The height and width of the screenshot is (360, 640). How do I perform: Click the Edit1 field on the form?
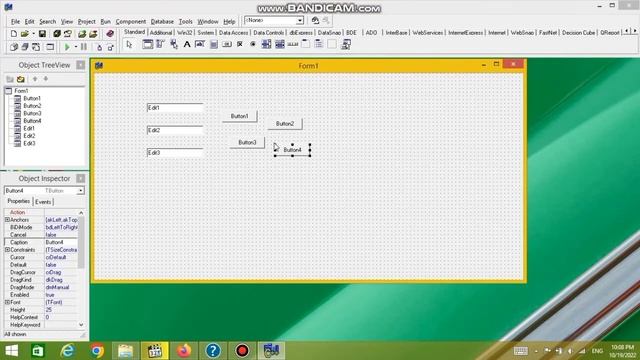[x=175, y=108]
